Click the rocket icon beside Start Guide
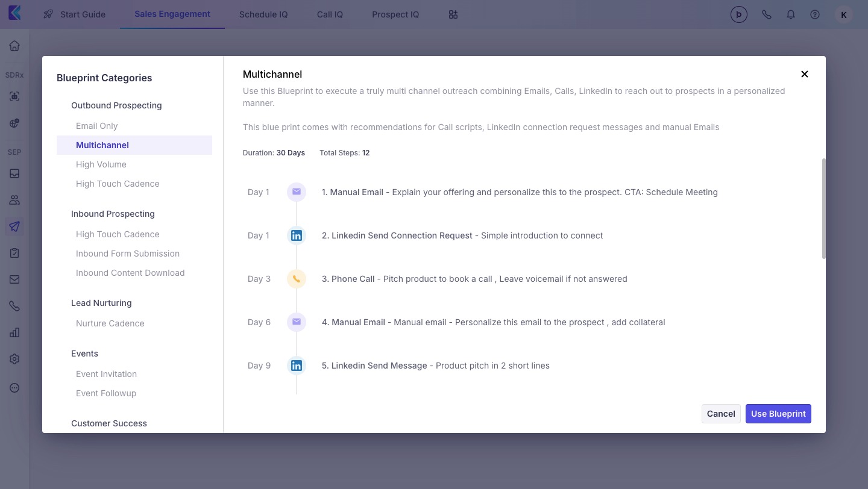Image resolution: width=868 pixels, height=489 pixels. tap(48, 14)
